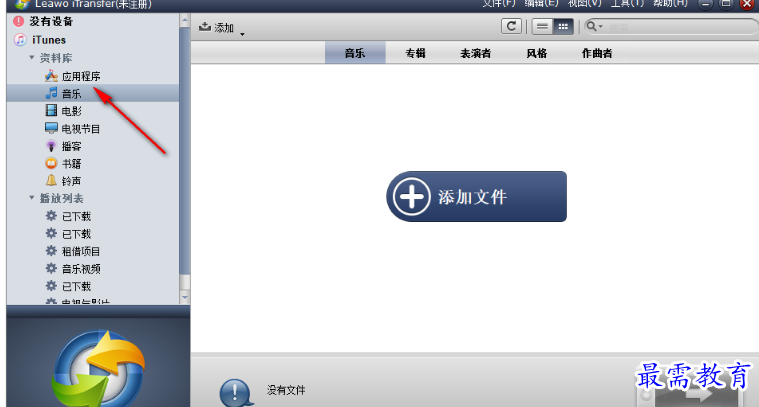Open the 电影 filmstrip icon

51,111
